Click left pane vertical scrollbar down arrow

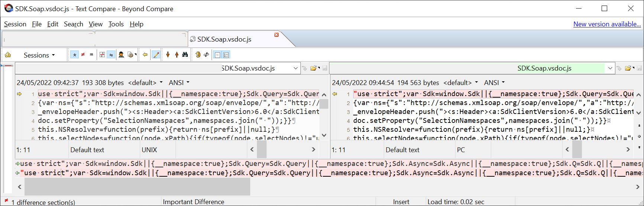click(x=324, y=135)
